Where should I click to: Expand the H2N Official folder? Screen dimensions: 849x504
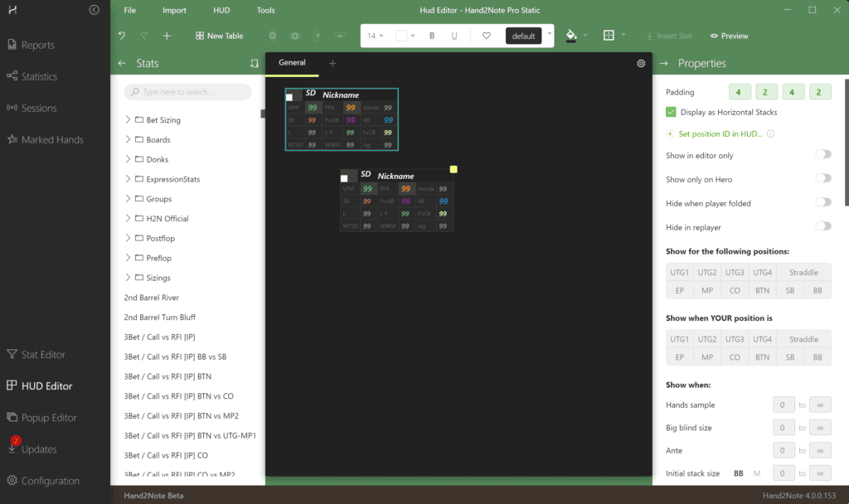[x=128, y=218]
